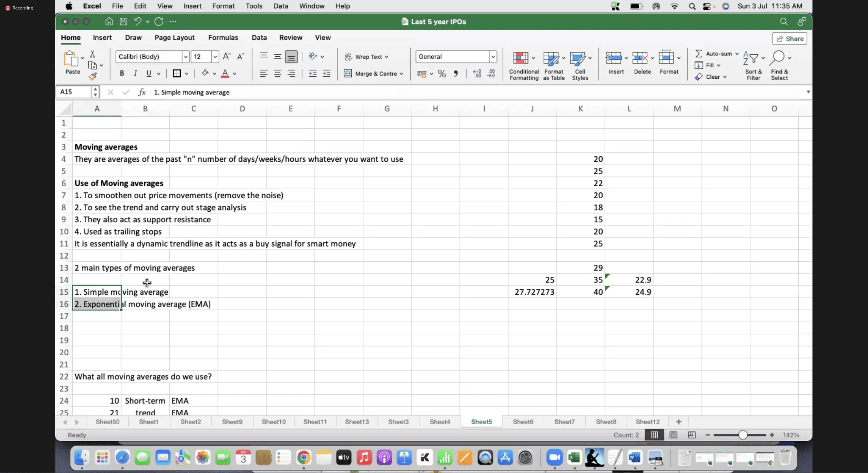Click the Share button

pos(790,39)
